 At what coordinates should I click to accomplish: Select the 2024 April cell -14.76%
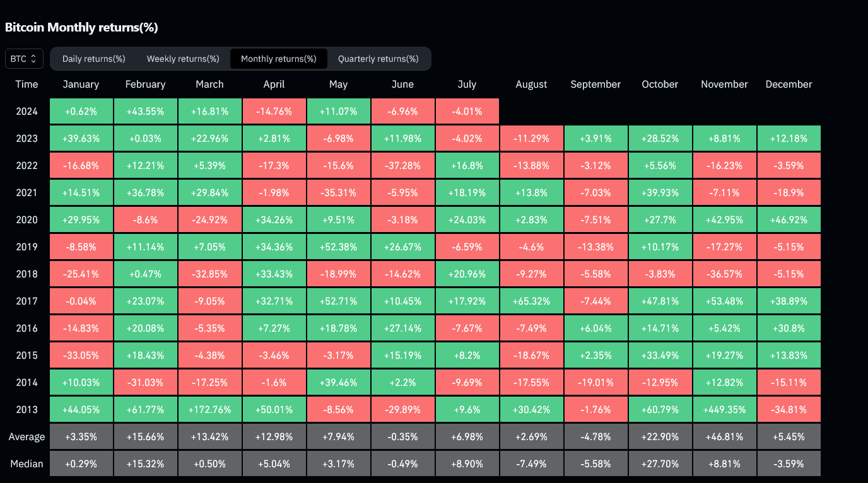click(x=274, y=111)
